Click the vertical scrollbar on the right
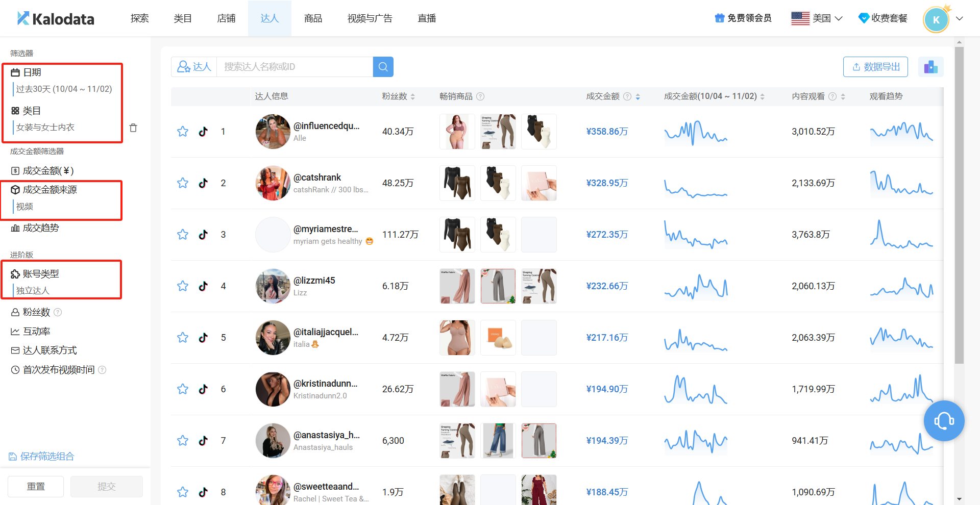 click(x=959, y=204)
